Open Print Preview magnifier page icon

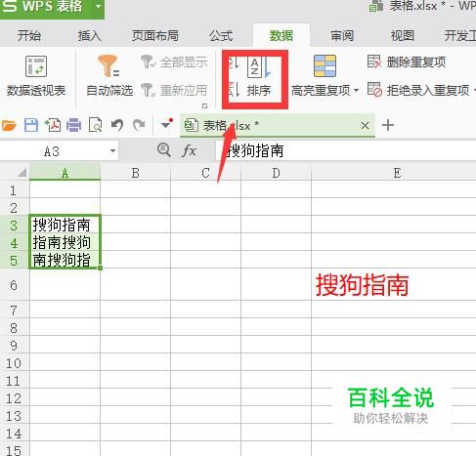pyautogui.click(x=96, y=125)
